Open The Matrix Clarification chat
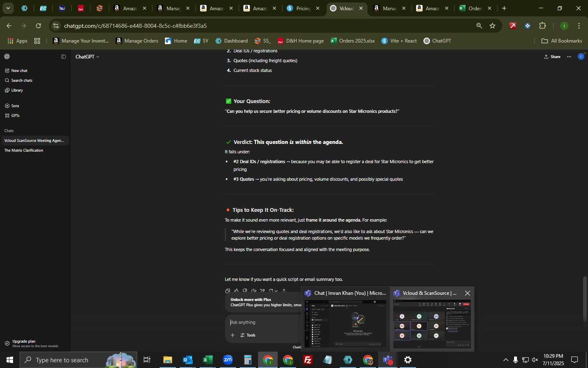Viewport: 588px width, 368px height. pos(34,150)
